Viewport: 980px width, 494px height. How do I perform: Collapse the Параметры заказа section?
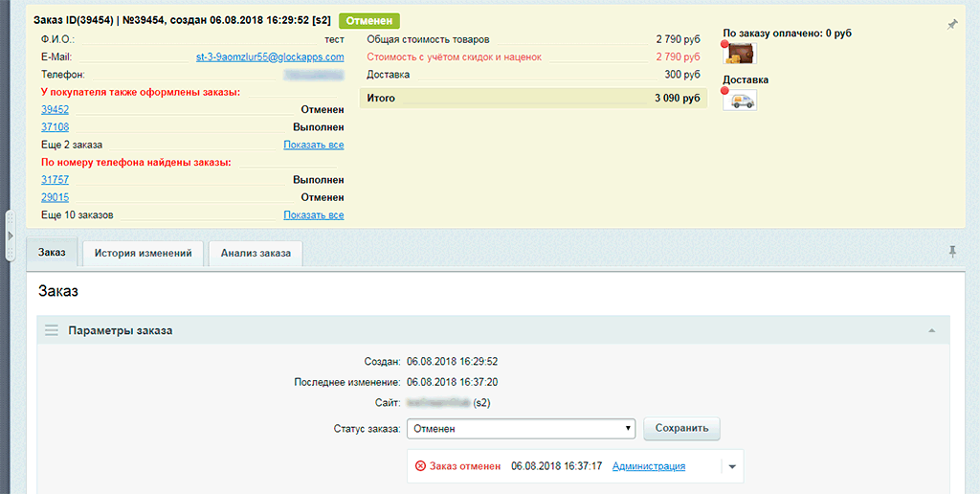tap(932, 330)
